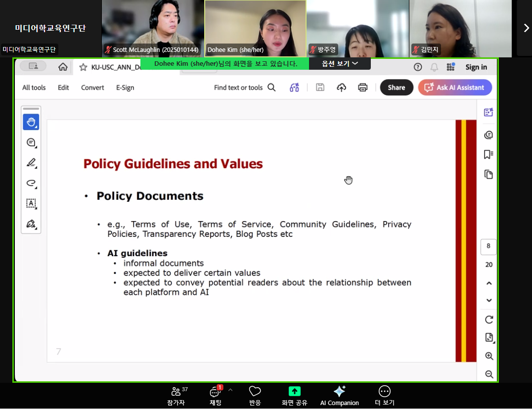The height and width of the screenshot is (409, 532).
Task: Expand the 옵션 보기 view options dropdown
Action: [x=340, y=63]
